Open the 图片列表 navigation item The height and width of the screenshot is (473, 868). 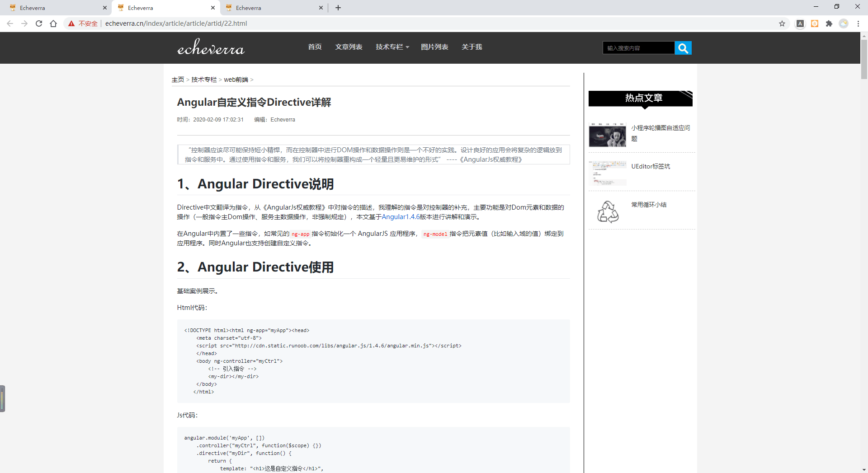[434, 47]
